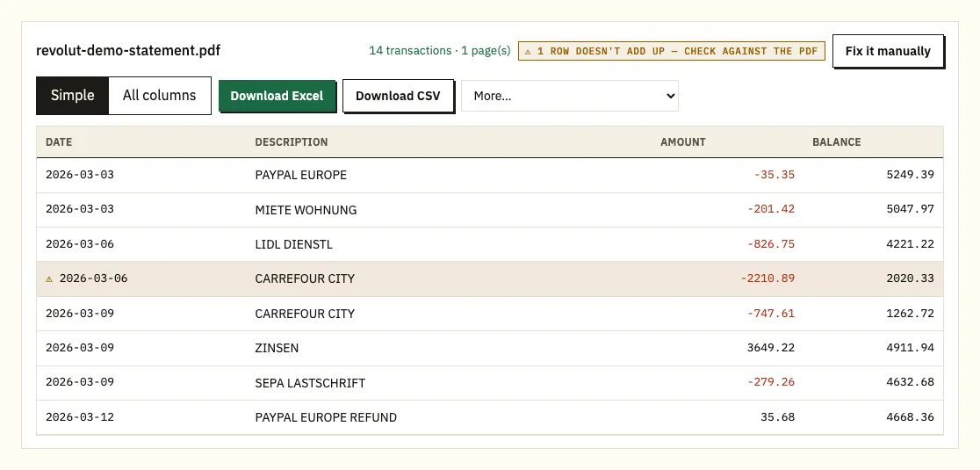Switch to All columns view
This screenshot has width=980, height=470.
(159, 96)
